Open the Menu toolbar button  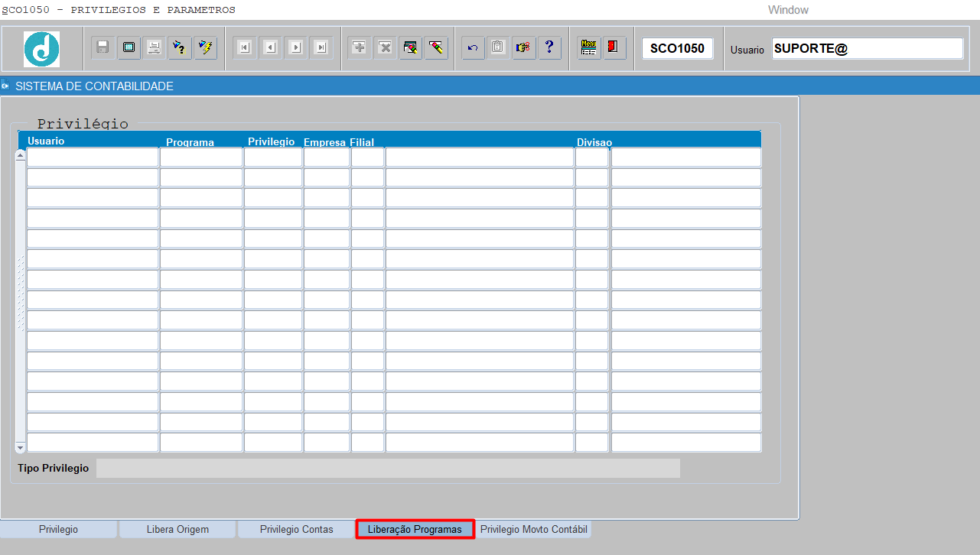click(588, 47)
